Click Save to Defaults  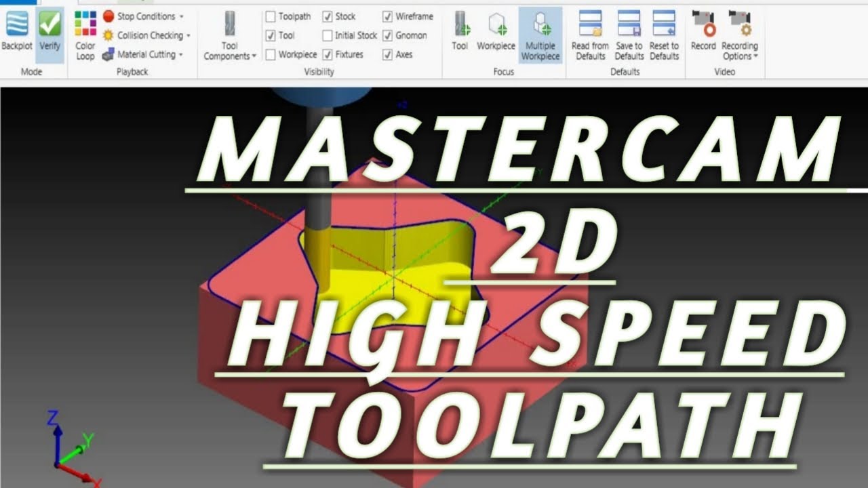click(x=629, y=35)
